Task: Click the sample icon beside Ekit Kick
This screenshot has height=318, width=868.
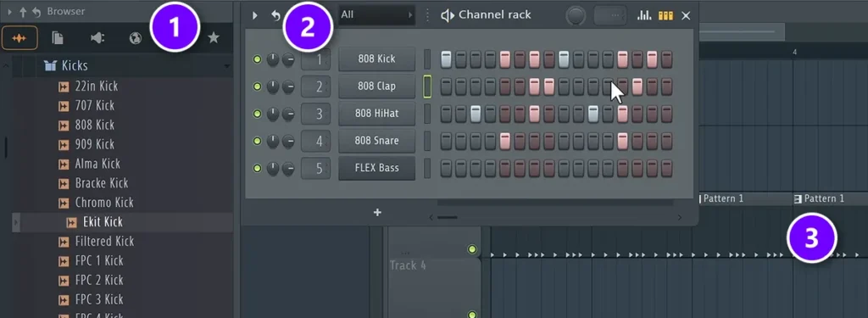Action: [71, 222]
